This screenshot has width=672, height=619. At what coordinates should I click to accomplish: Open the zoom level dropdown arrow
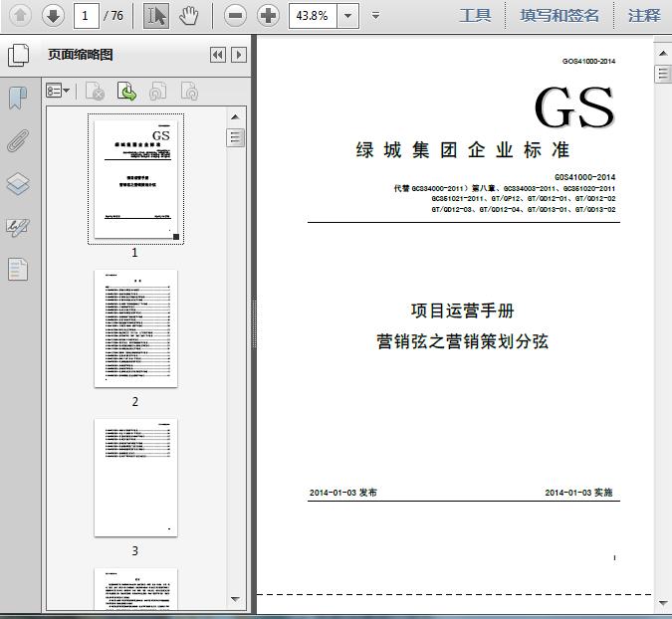(x=348, y=16)
